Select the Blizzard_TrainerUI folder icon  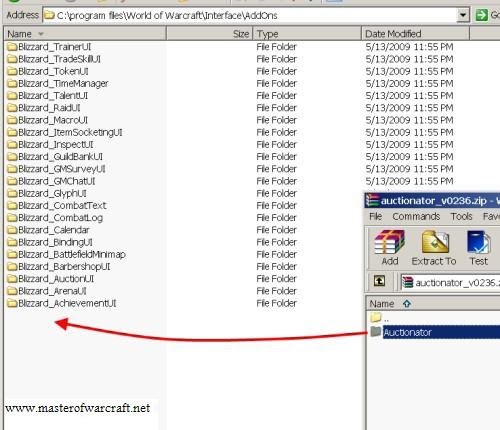pos(12,47)
